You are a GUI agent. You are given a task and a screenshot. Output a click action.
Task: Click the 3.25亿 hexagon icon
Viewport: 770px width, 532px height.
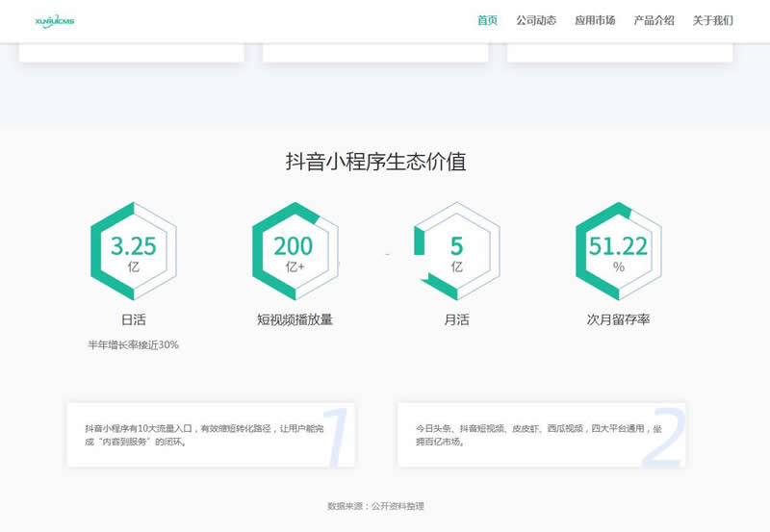133,252
